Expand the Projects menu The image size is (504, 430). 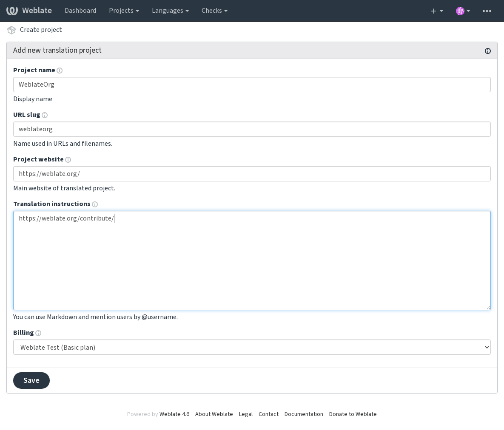[124, 11]
